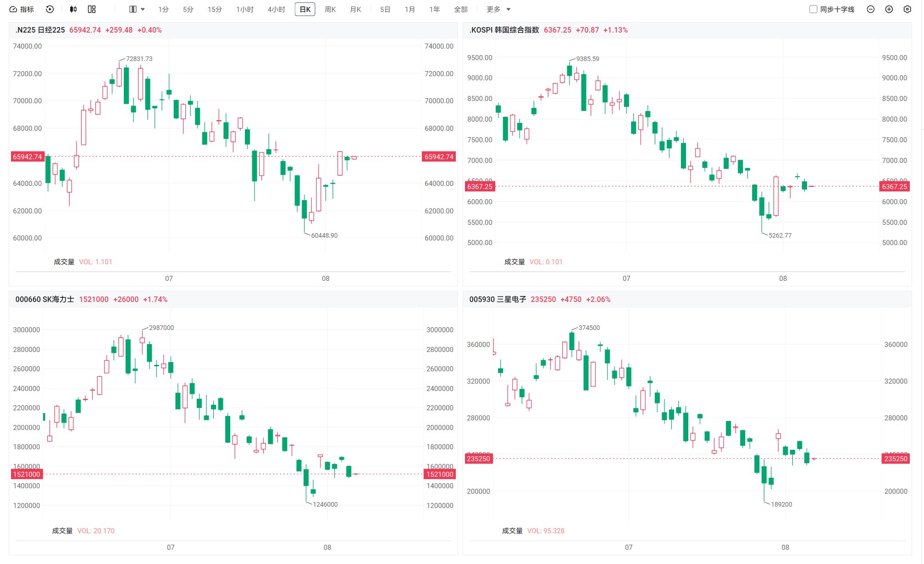Expand the panel layout dropdown arrow
Image resolution: width=924 pixels, height=564 pixels.
coord(143,9)
